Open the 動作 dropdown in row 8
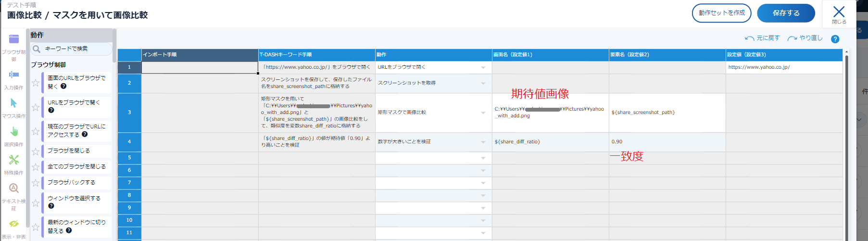The image size is (868, 241). (483, 195)
